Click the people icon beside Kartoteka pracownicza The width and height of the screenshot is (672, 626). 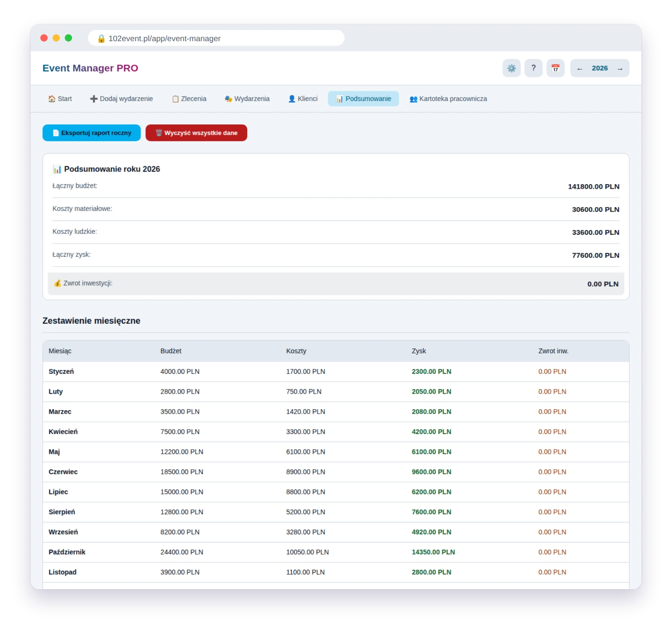(413, 99)
